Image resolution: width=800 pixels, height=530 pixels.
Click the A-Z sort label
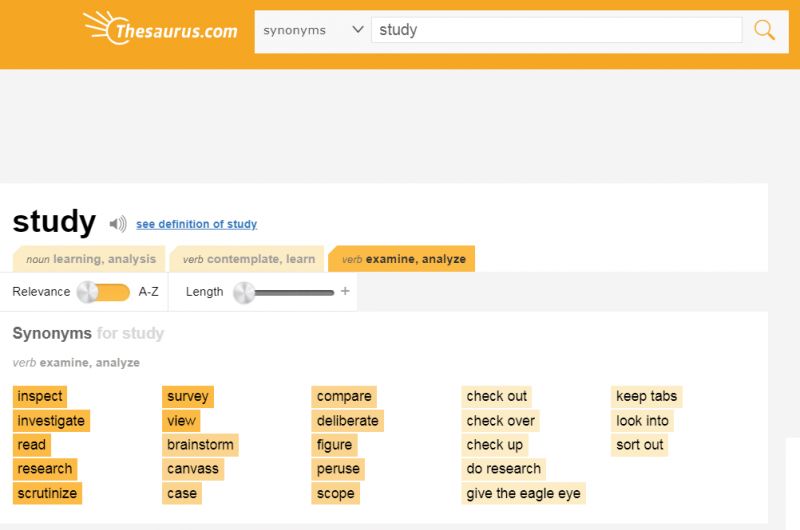(148, 292)
